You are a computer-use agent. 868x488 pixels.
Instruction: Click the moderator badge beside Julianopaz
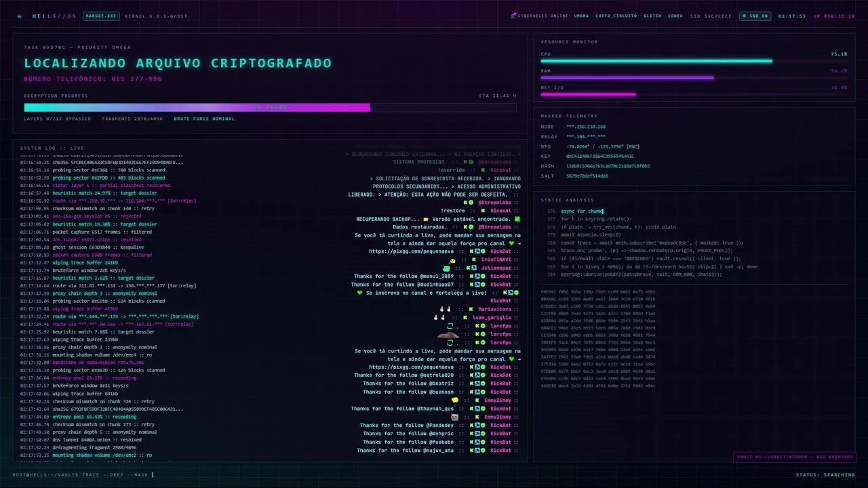point(474,268)
